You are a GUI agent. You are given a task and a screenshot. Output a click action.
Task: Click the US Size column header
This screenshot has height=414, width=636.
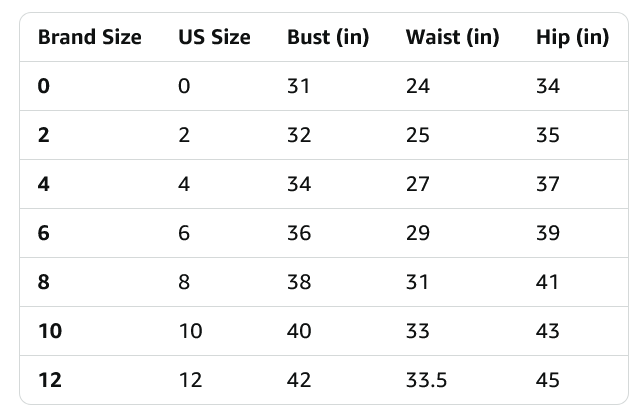coord(214,38)
